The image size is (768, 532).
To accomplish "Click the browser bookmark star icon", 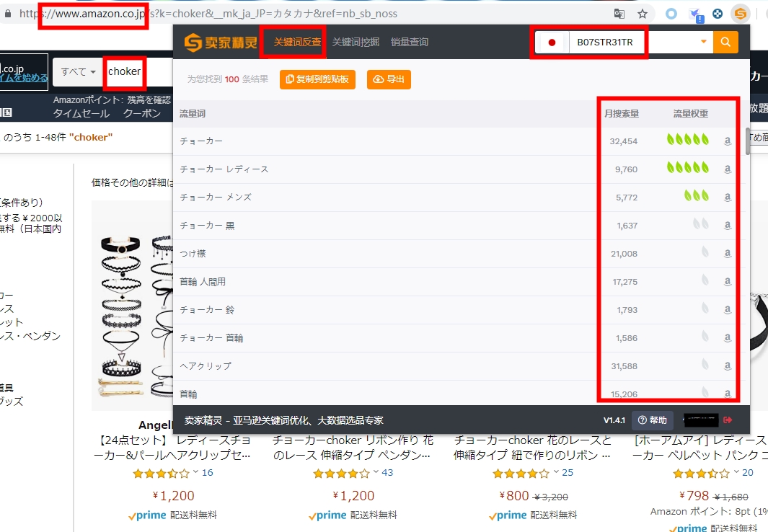I will click(642, 14).
